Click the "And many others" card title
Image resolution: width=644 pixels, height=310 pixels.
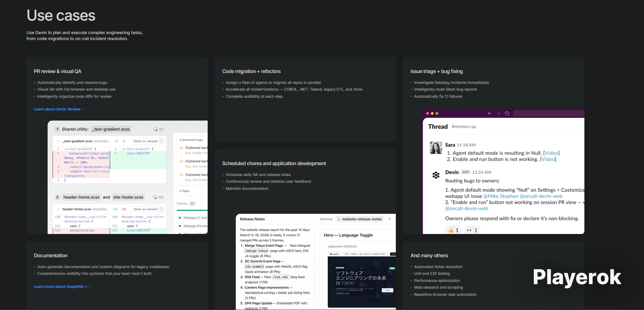pyautogui.click(x=429, y=255)
